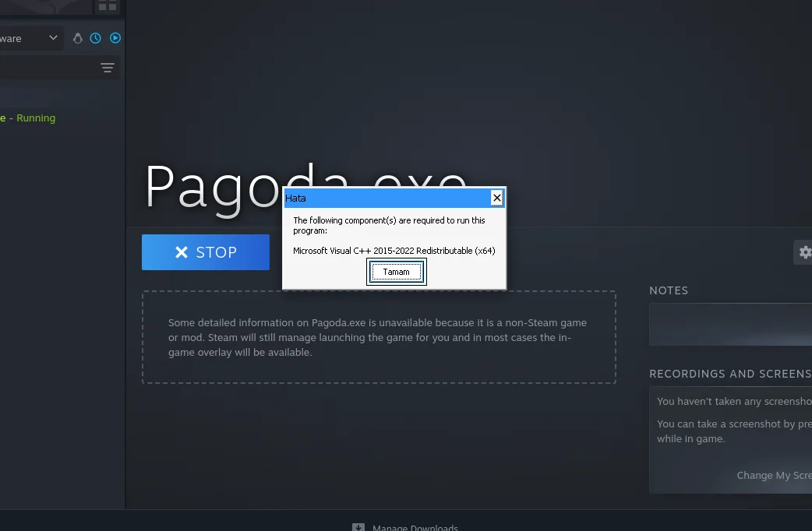Open library filter options icon
Image resolution: width=812 pixels, height=531 pixels.
(108, 68)
